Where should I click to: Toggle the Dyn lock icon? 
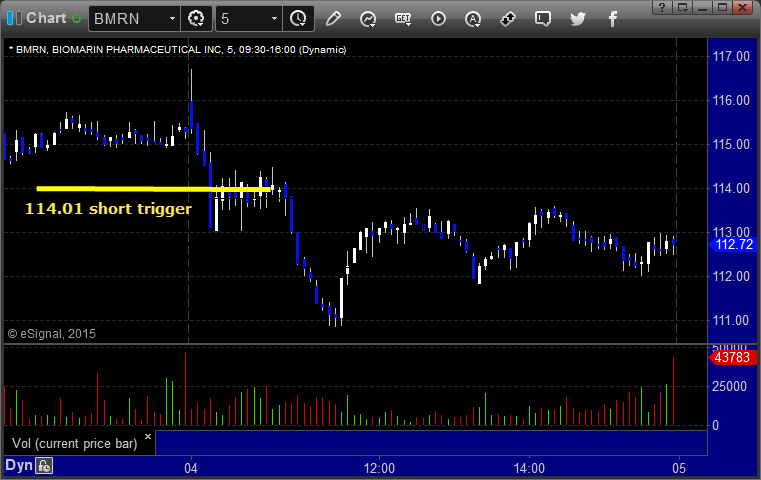44,466
